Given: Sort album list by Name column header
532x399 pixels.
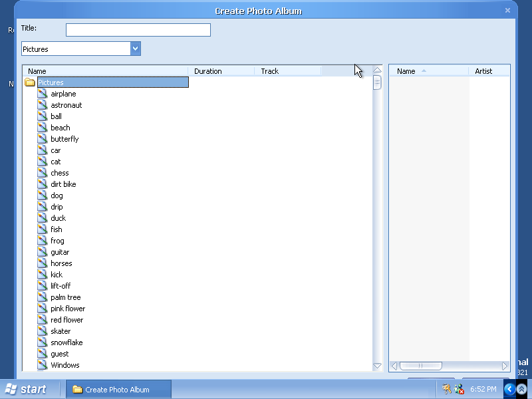Looking at the screenshot, I should click(429, 71).
